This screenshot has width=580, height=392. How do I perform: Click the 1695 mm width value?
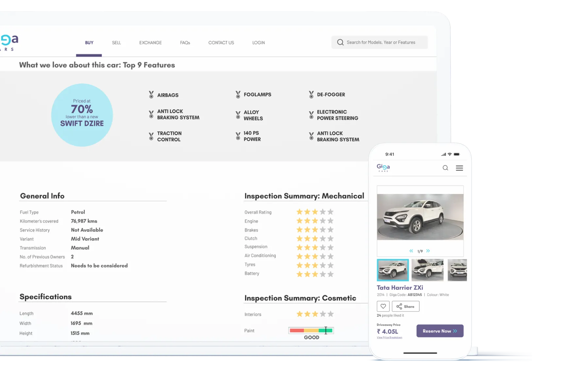pyautogui.click(x=81, y=323)
